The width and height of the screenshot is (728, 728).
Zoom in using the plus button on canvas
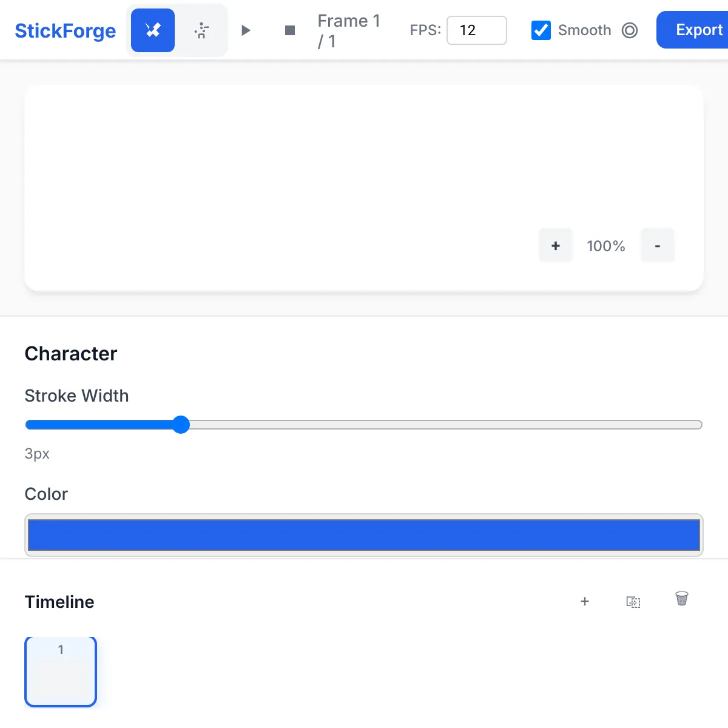[555, 245]
